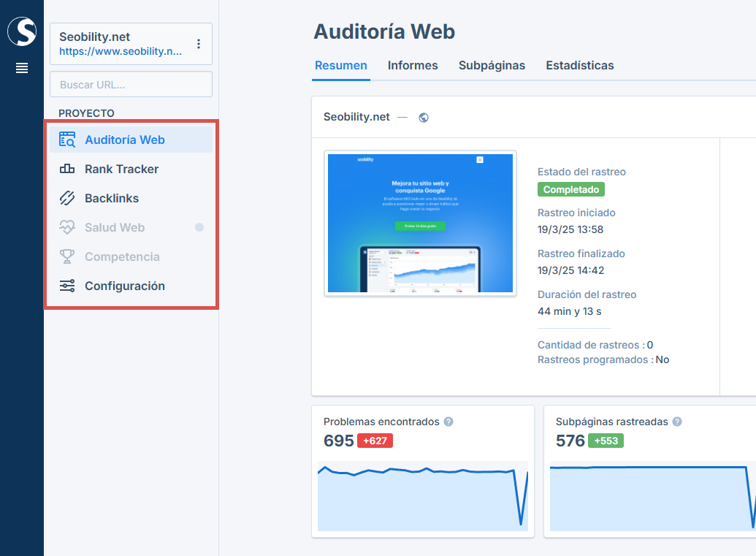This screenshot has width=756, height=556.
Task: Click the Seobility S logo
Action: click(x=22, y=31)
